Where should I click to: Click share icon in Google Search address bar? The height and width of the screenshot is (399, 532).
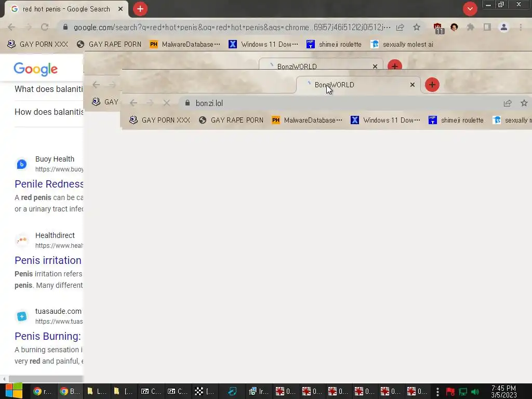coord(400,28)
